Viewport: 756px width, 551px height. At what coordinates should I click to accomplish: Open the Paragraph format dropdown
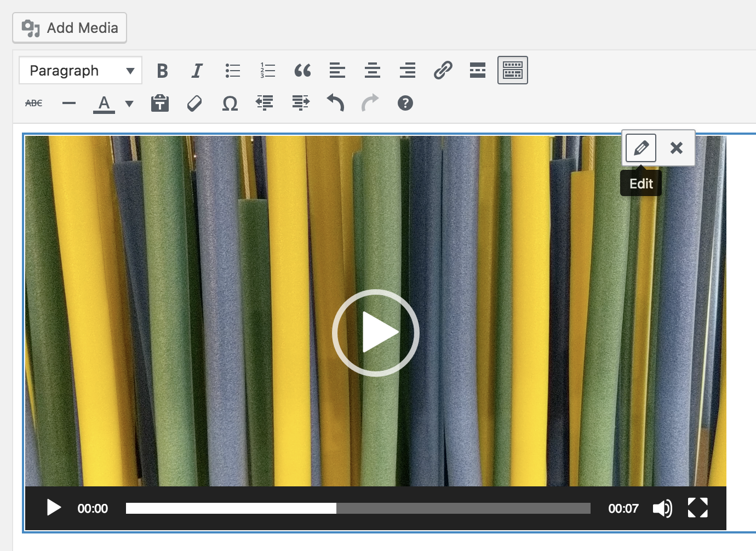pos(81,71)
